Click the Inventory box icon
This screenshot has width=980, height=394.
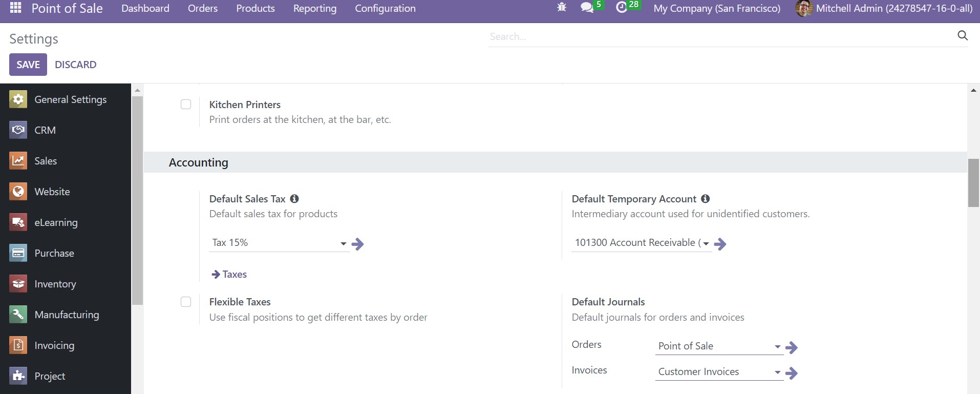tap(18, 284)
